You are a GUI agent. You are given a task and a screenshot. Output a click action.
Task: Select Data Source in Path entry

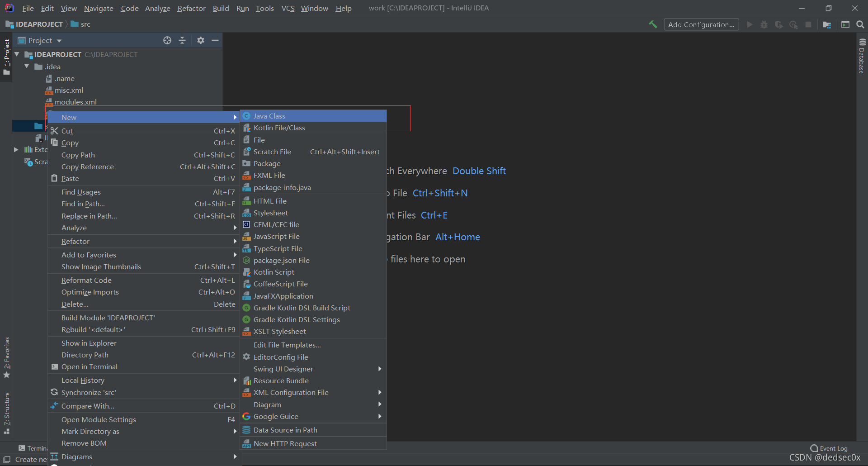pyautogui.click(x=313, y=430)
